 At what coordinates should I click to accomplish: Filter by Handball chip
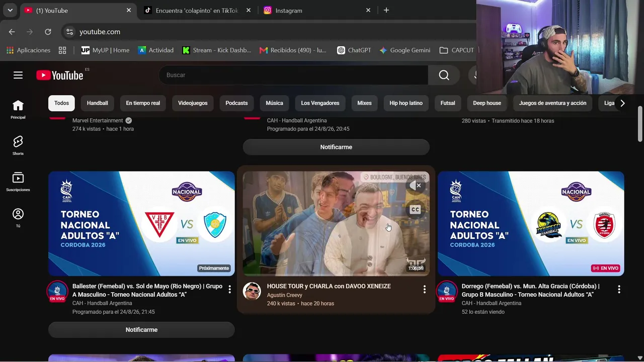point(98,103)
